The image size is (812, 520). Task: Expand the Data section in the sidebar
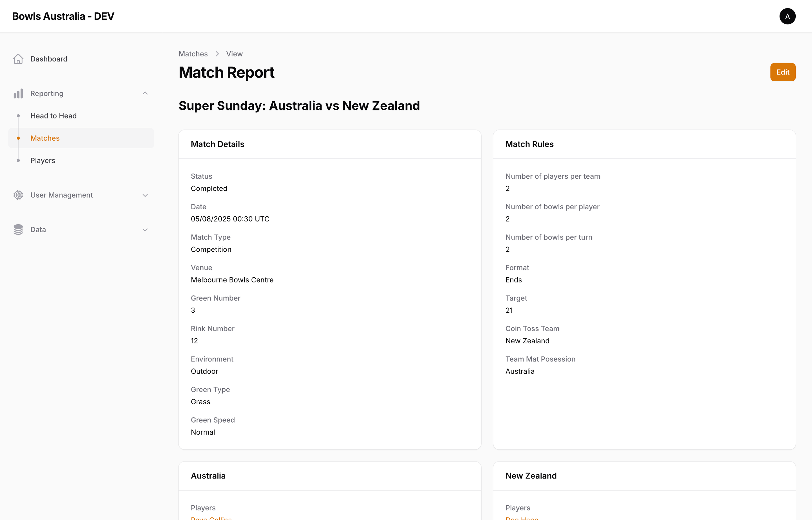(x=145, y=230)
